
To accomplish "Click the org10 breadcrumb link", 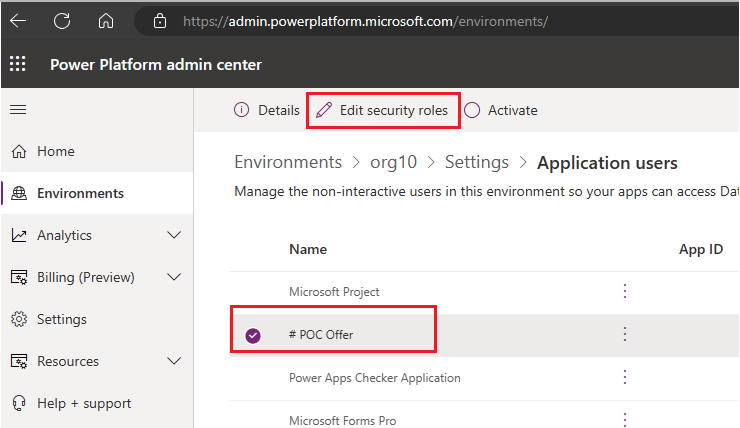I will pos(394,162).
